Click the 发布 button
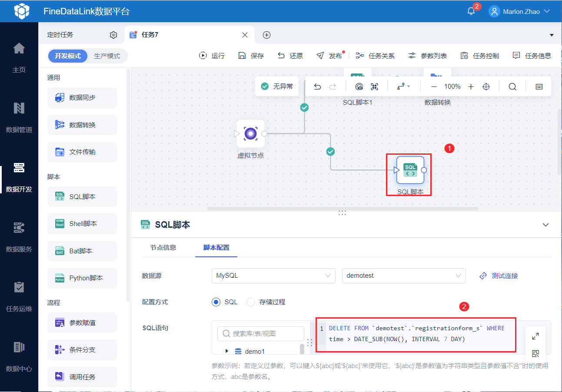This screenshot has width=562, height=392. pyautogui.click(x=329, y=56)
